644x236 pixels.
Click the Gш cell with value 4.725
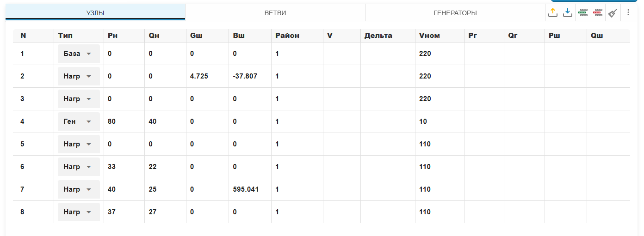tap(199, 76)
